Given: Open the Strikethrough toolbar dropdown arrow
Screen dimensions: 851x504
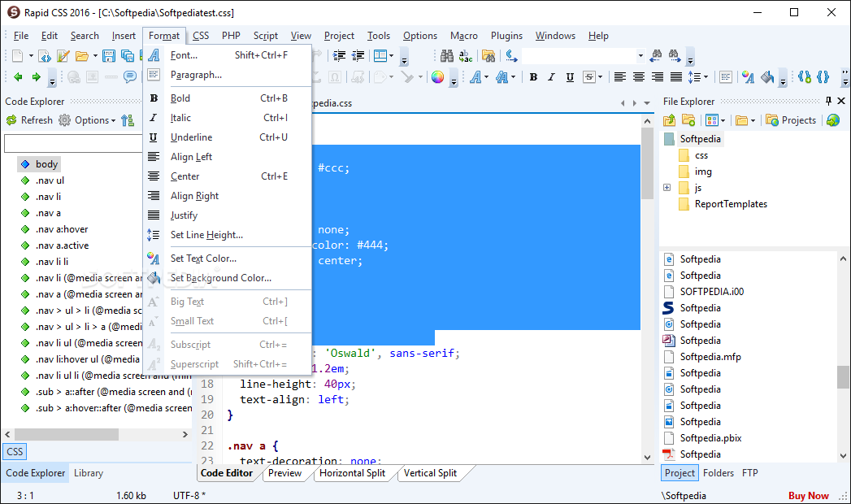Looking at the screenshot, I should [x=600, y=77].
